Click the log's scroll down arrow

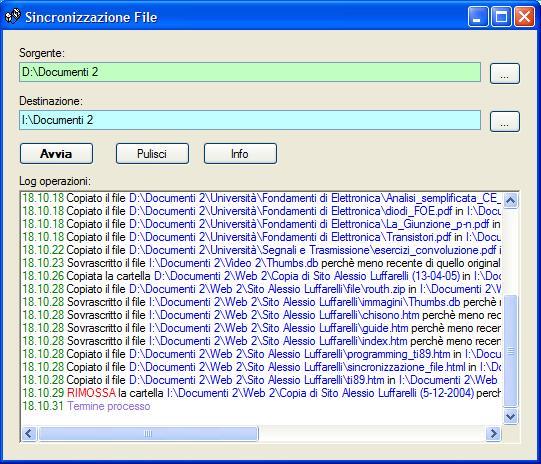(510, 416)
